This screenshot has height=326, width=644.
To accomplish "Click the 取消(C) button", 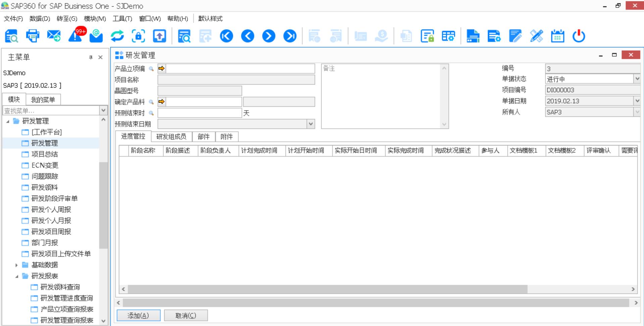I will [186, 315].
